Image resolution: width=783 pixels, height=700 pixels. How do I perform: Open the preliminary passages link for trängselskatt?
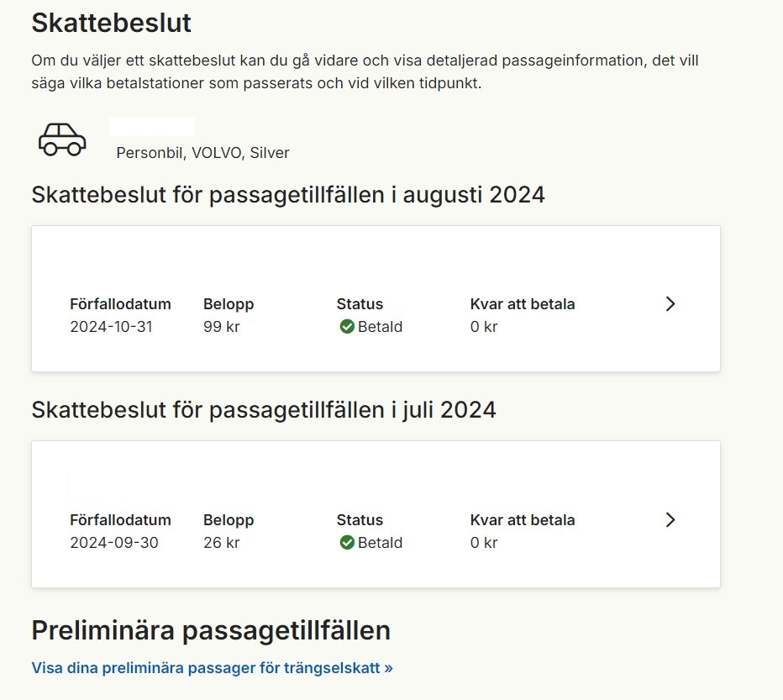[212, 668]
